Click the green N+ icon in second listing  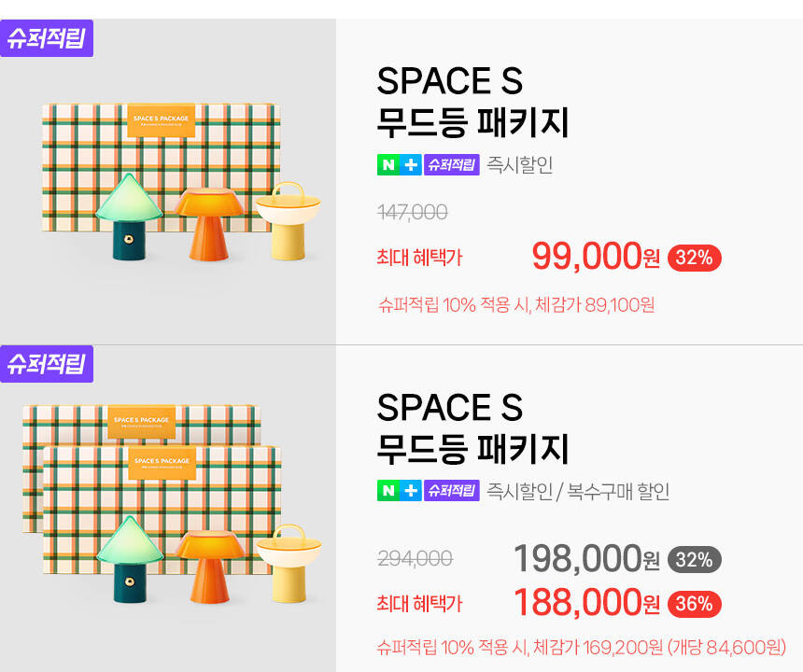tap(399, 491)
